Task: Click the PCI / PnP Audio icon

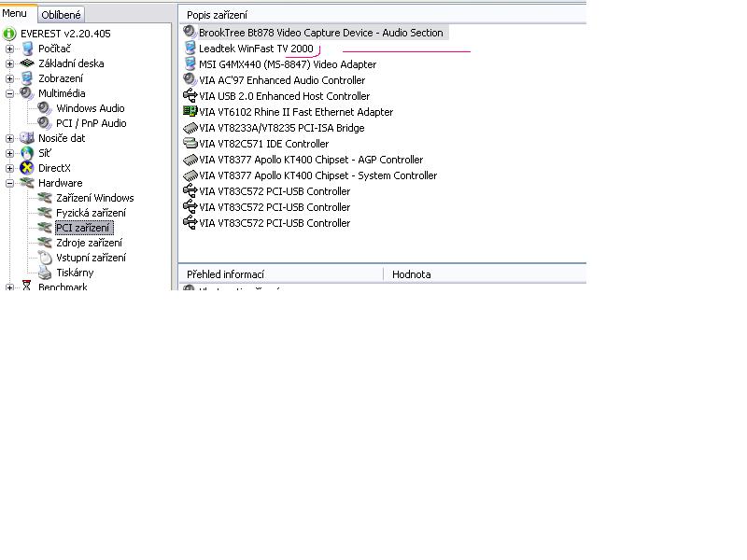Action: pos(45,123)
